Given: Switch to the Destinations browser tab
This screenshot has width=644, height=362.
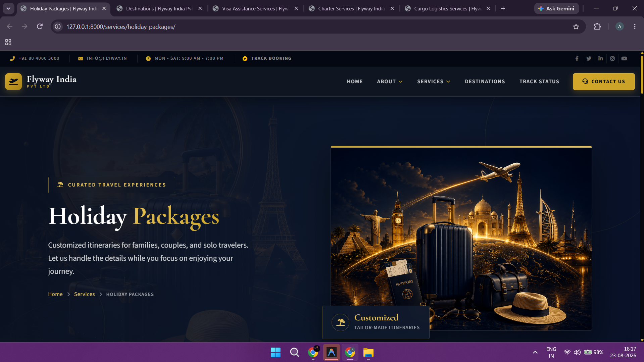Looking at the screenshot, I should pos(159,9).
